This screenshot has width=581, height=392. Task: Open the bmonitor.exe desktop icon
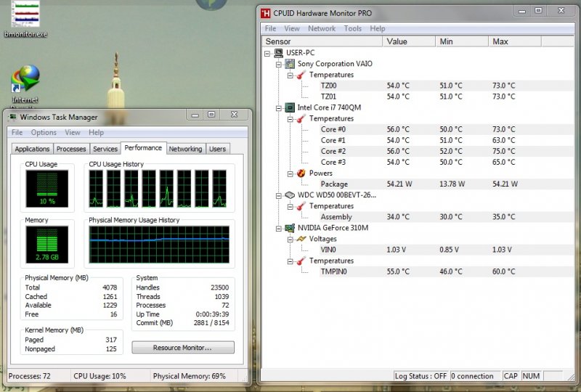pyautogui.click(x=25, y=19)
